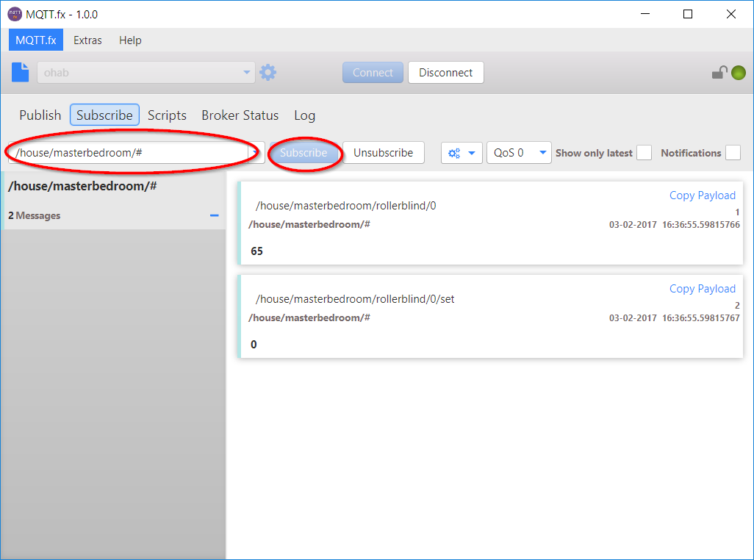Click timestamp 16:36:55.59815766

[x=700, y=225]
